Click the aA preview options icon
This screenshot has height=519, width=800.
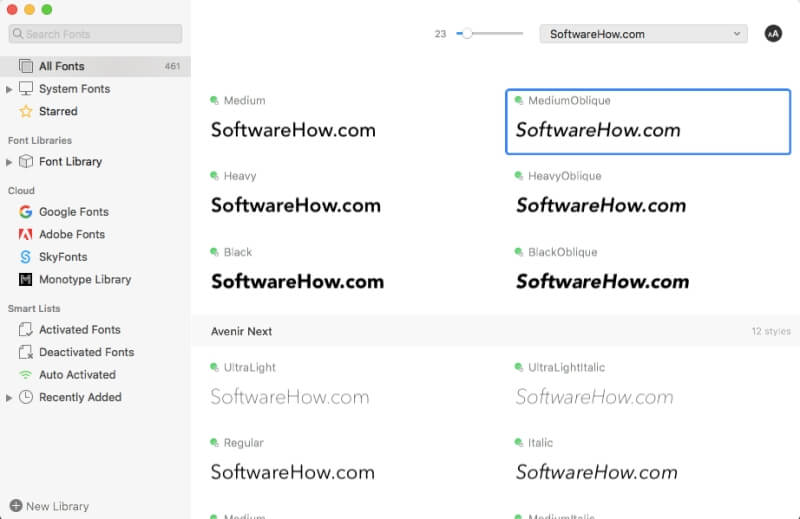pos(773,34)
